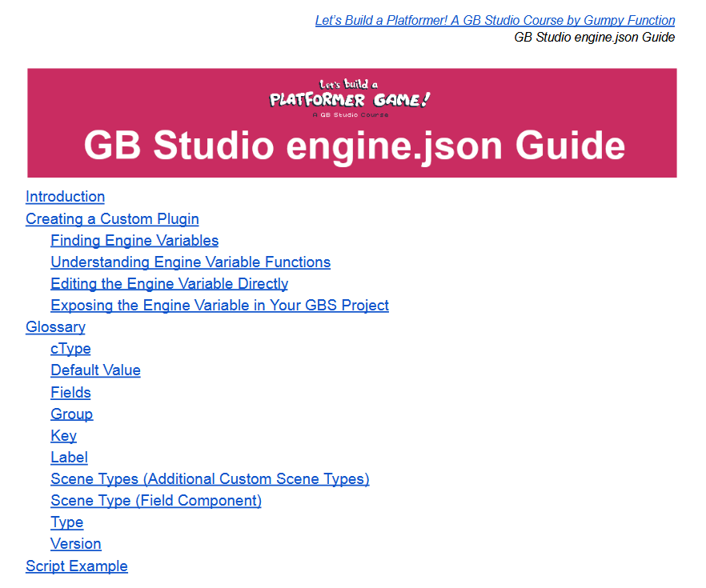706x588 pixels.
Task: Jump to the Glossary section
Action: 55,326
